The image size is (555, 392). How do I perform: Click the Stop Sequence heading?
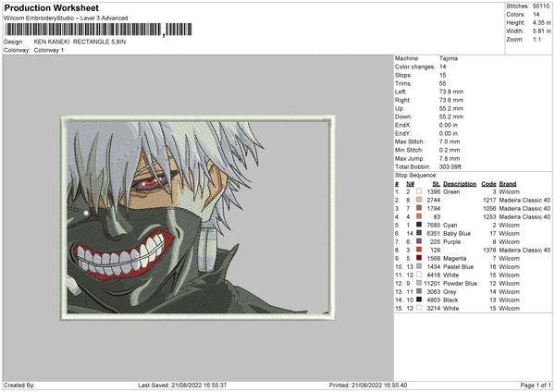click(x=416, y=175)
